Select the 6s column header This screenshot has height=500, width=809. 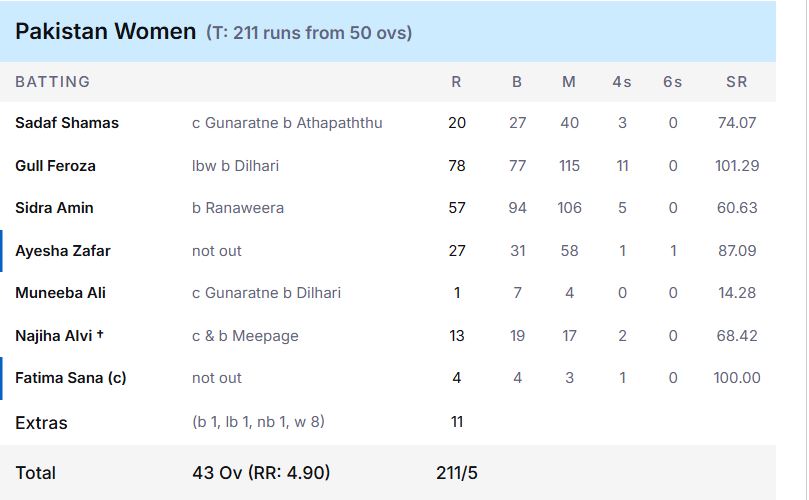(672, 82)
